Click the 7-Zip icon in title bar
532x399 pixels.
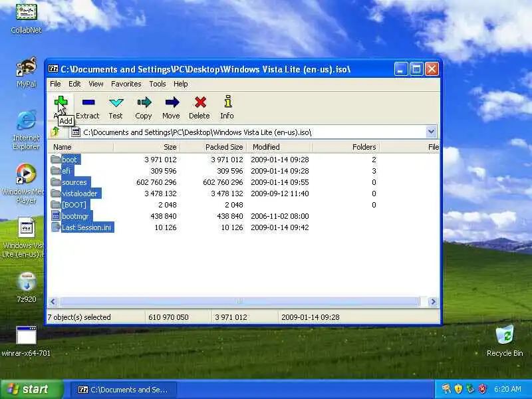pyautogui.click(x=53, y=69)
